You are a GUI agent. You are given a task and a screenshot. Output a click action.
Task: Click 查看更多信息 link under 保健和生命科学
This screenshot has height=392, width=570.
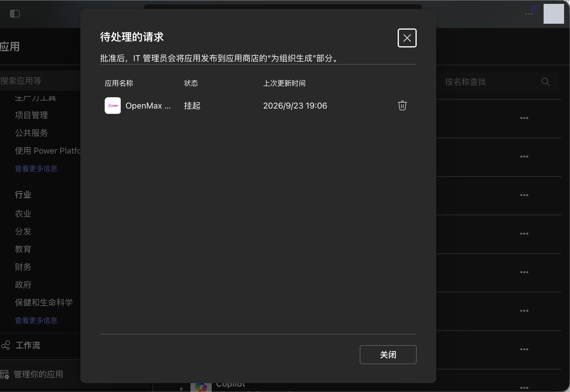pyautogui.click(x=36, y=320)
